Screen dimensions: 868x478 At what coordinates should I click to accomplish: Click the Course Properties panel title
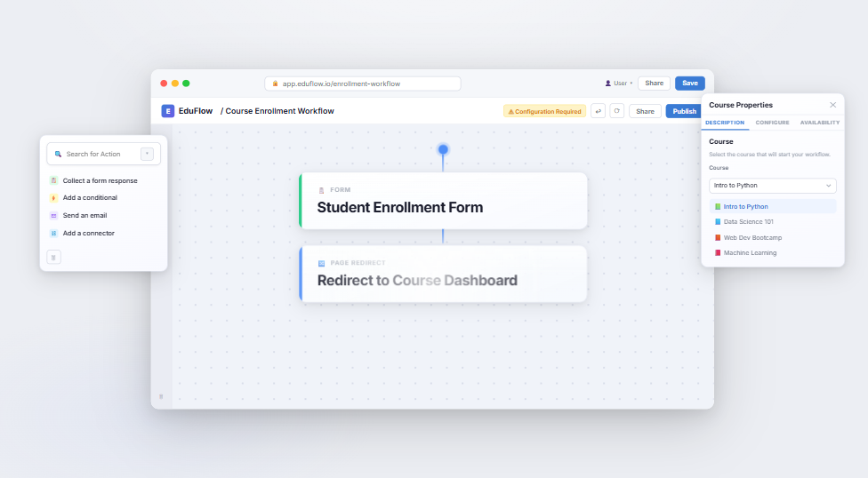click(x=741, y=105)
